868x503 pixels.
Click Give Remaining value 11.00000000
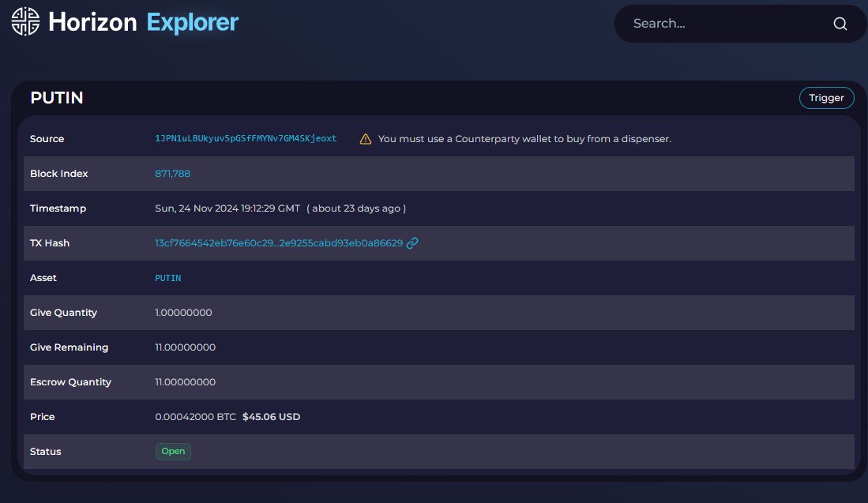pos(185,347)
